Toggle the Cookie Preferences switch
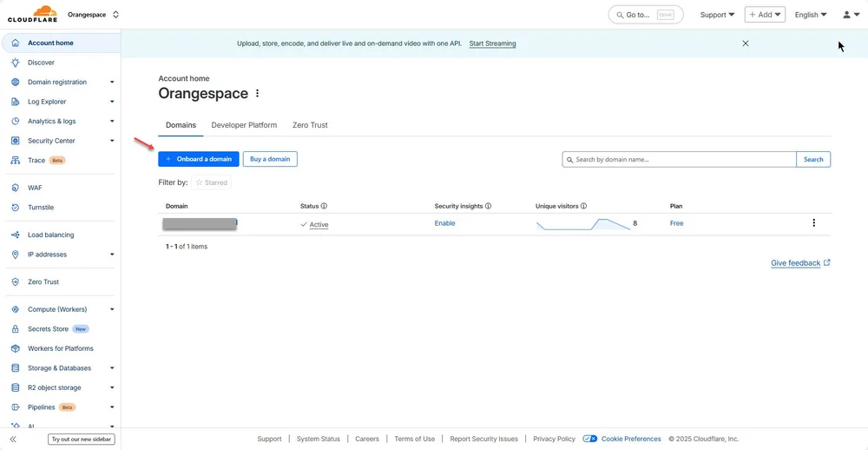868x450 pixels. [x=589, y=439]
